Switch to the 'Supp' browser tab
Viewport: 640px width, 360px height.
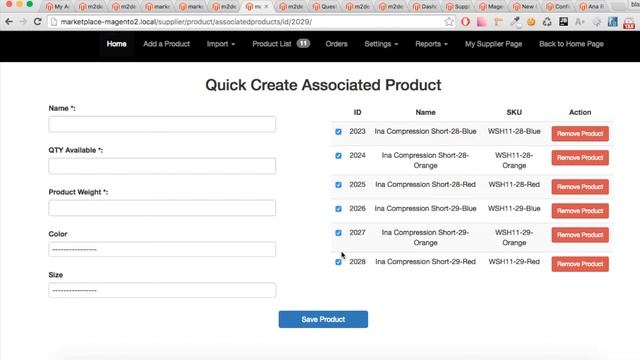(458, 7)
